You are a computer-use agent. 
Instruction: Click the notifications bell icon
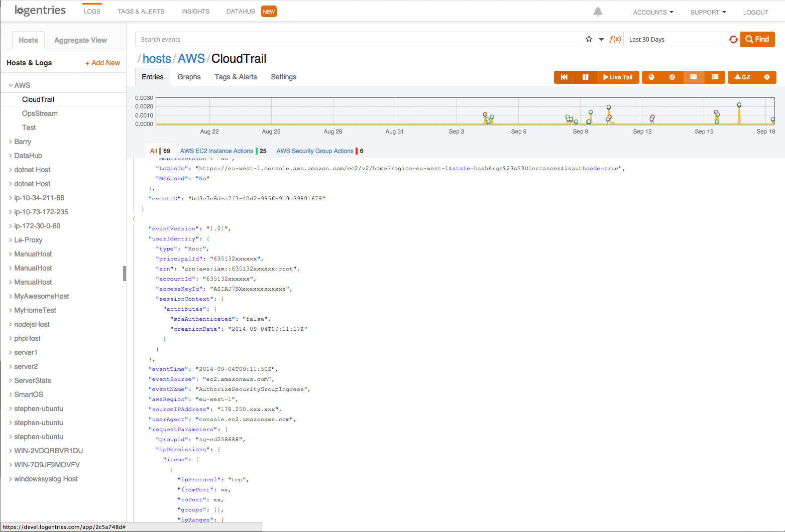click(x=598, y=12)
